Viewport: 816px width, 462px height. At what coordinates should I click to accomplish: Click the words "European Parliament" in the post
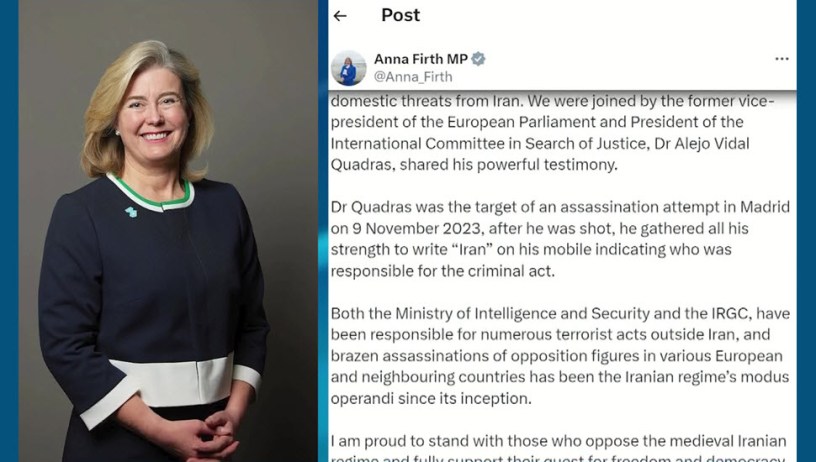point(521,122)
